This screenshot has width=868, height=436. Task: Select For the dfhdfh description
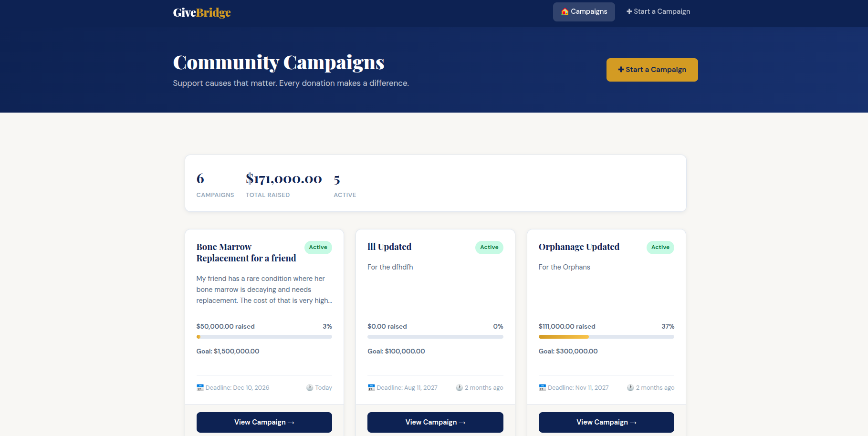pos(390,267)
